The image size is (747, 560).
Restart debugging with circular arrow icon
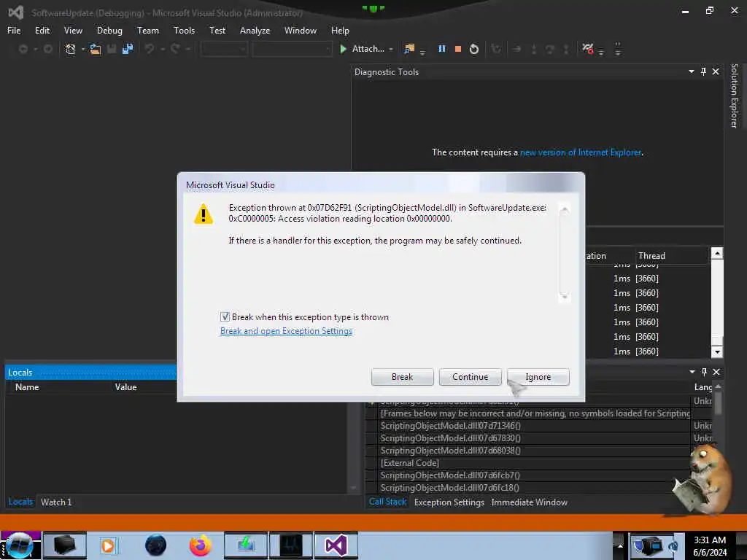[x=474, y=49]
